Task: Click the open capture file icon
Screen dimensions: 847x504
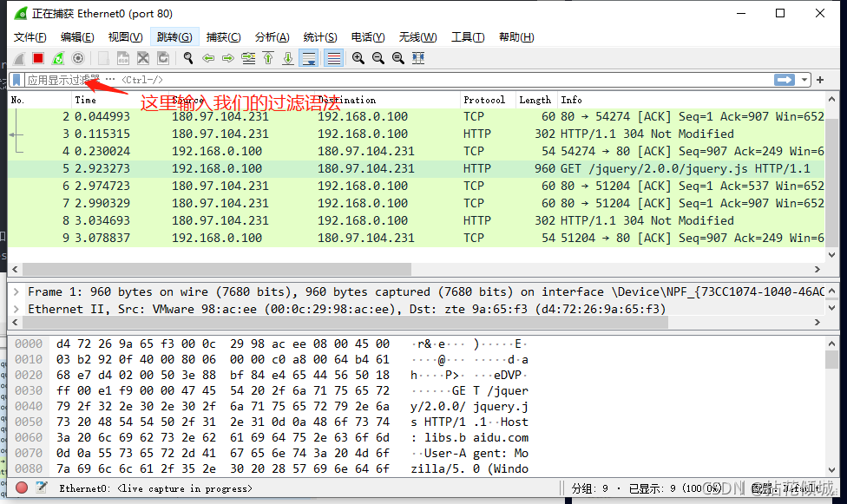Action: pyautogui.click(x=103, y=58)
